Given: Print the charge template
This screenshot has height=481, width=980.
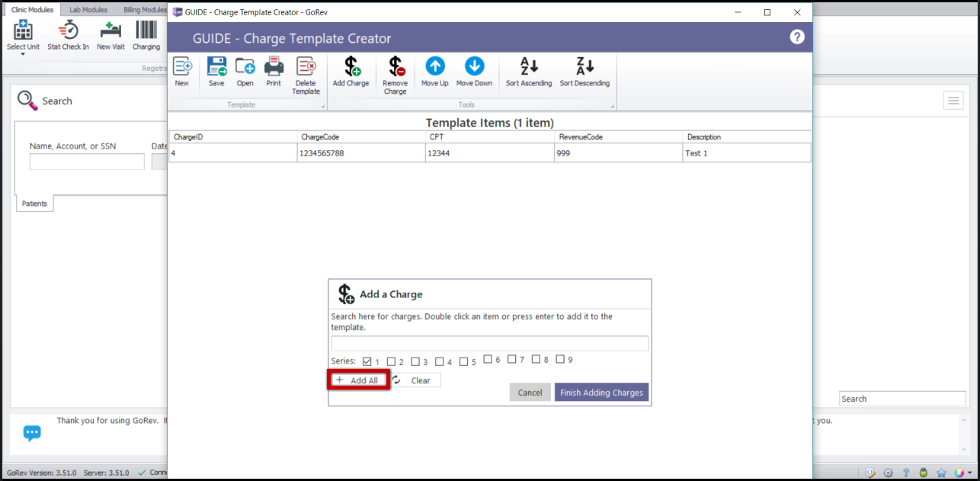Looking at the screenshot, I should pos(274,72).
